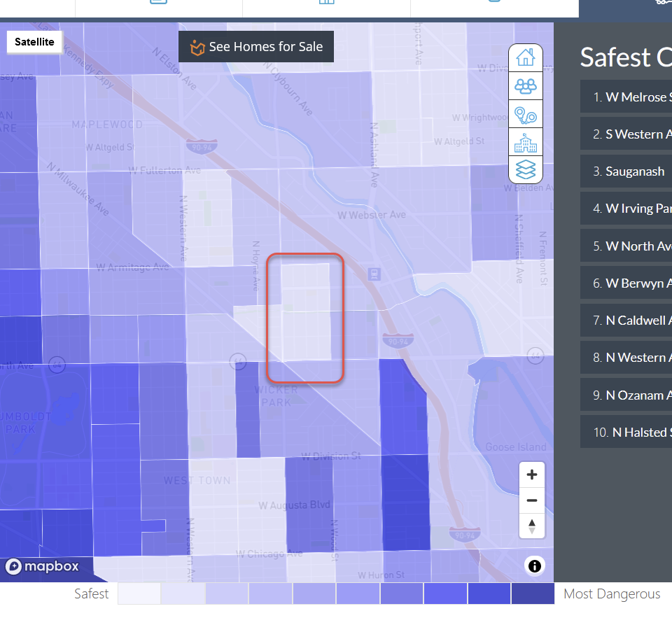Open W Melrose entry in safest list
Viewport: 672px width, 618px height.
click(626, 97)
